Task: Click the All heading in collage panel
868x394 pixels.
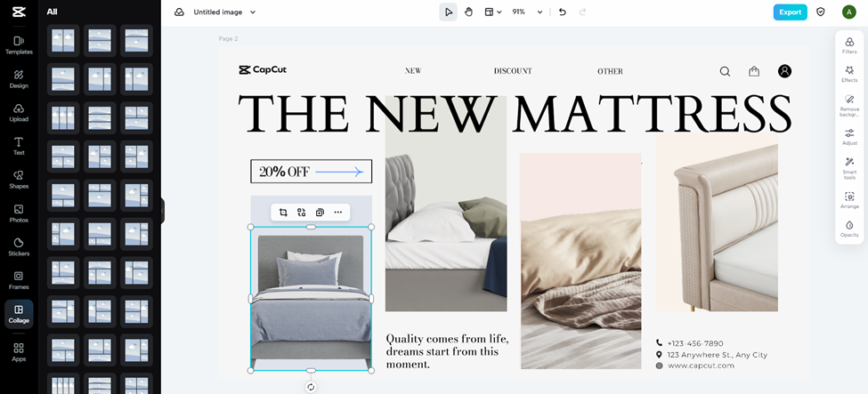Action: click(x=52, y=12)
